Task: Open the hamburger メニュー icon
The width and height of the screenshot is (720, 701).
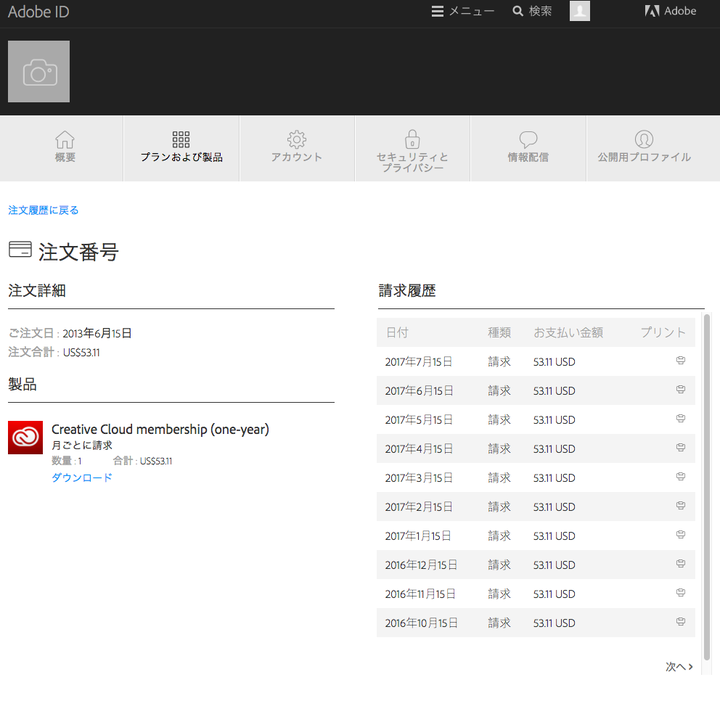Action: 437,11
